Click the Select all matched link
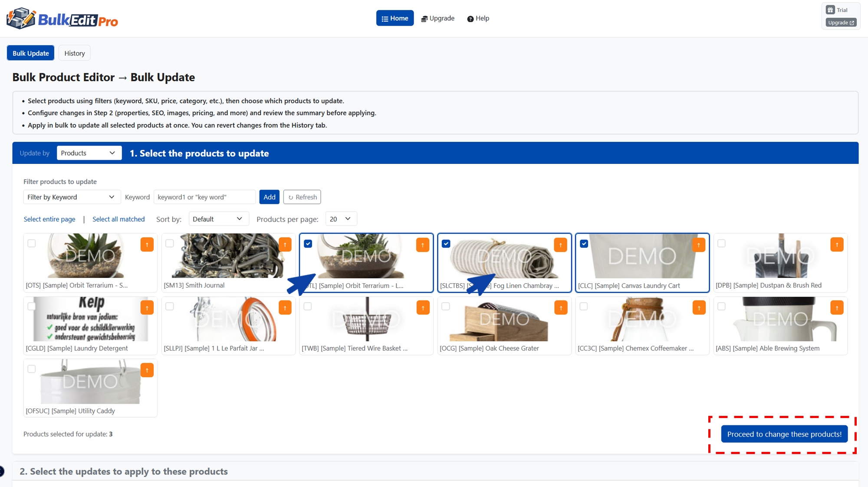Image resolution: width=868 pixels, height=487 pixels. click(118, 219)
